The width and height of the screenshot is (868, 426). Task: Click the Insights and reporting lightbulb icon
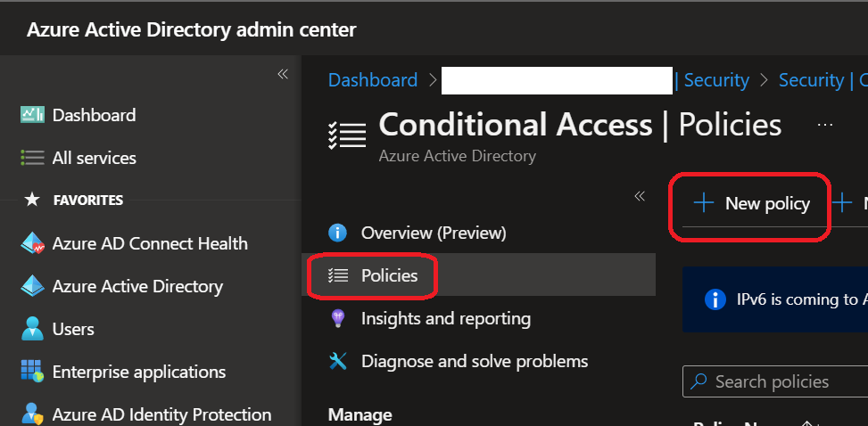coord(338,318)
